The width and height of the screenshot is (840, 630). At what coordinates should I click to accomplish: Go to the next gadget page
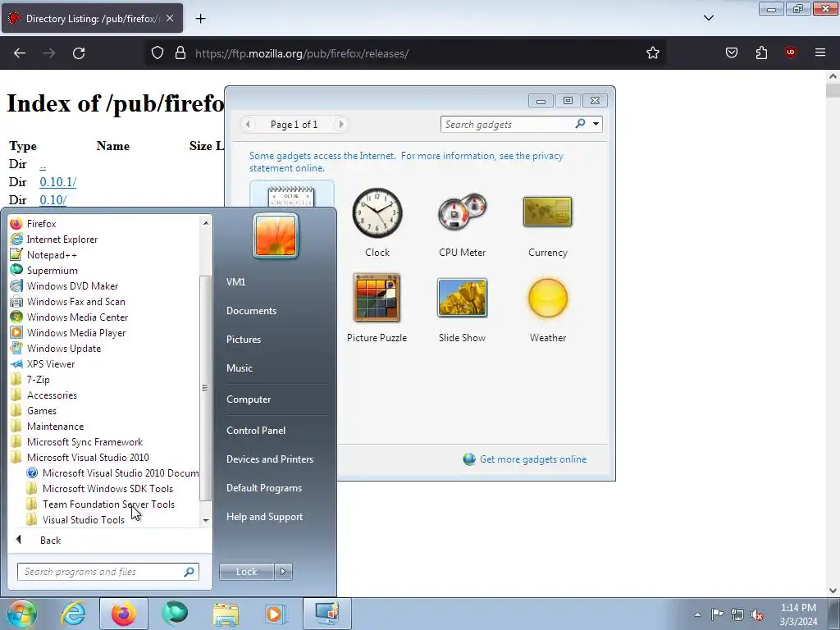coord(340,125)
